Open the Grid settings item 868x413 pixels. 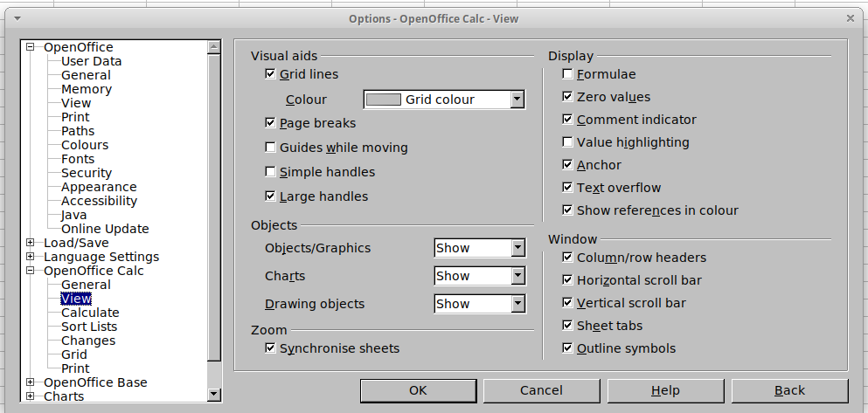[74, 354]
